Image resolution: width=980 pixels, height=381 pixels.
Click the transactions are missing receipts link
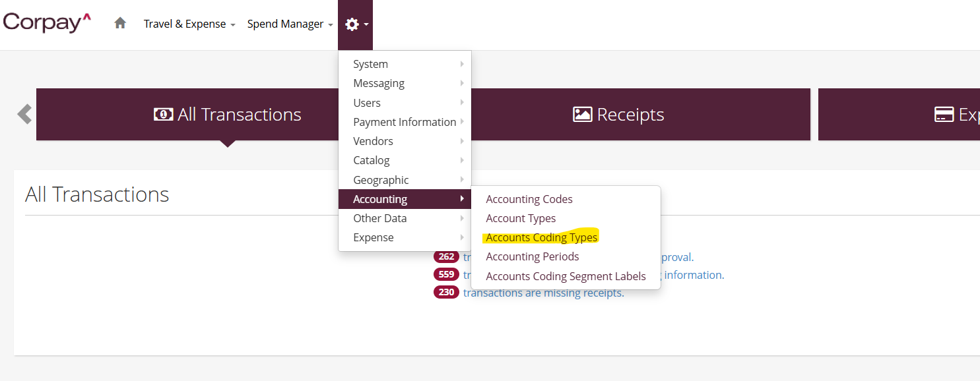click(544, 292)
